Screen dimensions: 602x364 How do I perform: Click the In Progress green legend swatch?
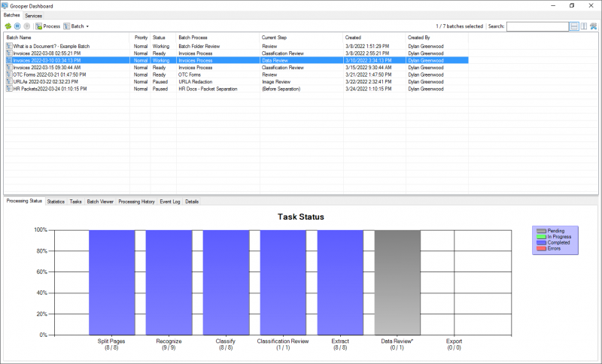click(541, 237)
